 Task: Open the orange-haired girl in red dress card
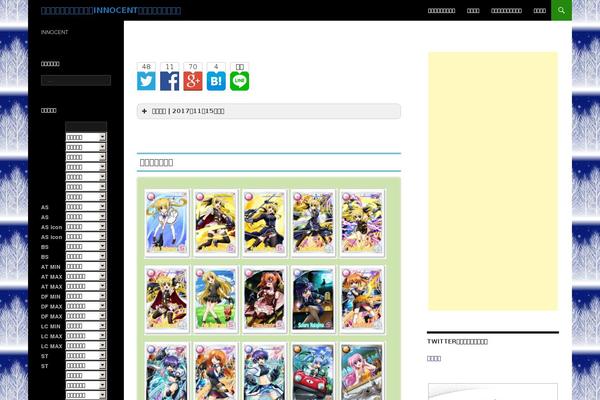click(x=264, y=299)
